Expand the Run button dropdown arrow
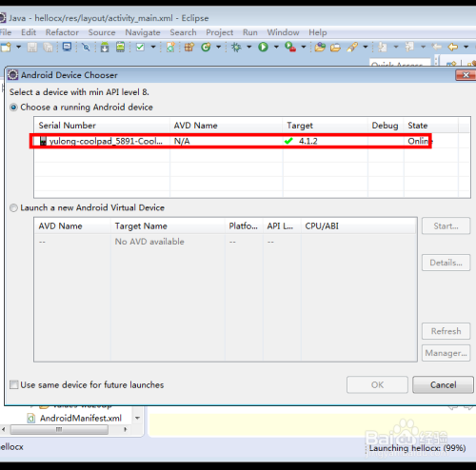This screenshot has width=476, height=470. (276, 47)
